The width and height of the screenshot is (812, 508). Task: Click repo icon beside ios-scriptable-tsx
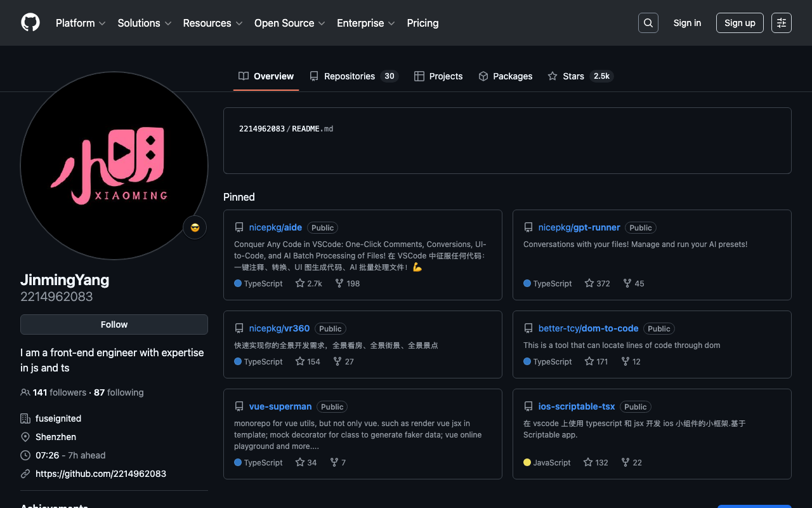[528, 406]
